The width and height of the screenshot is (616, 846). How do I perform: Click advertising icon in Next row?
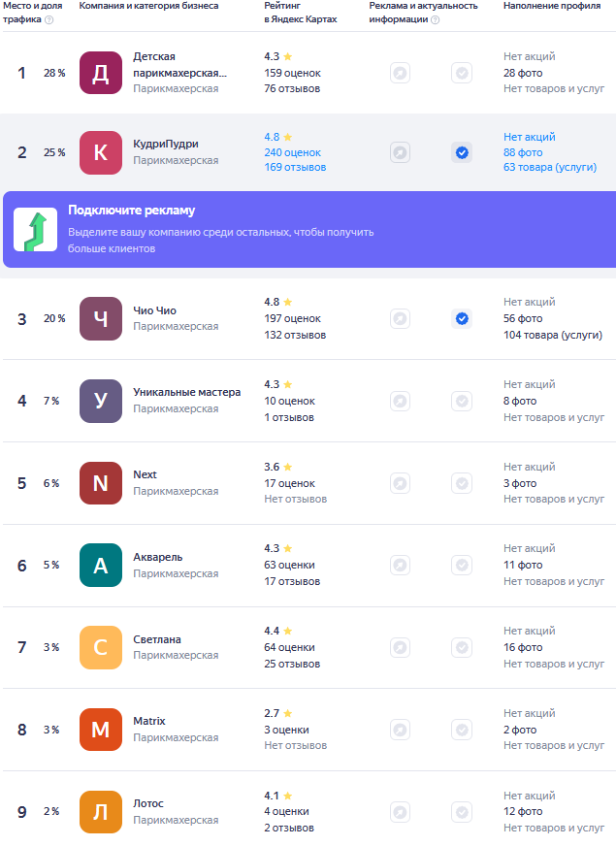401,483
